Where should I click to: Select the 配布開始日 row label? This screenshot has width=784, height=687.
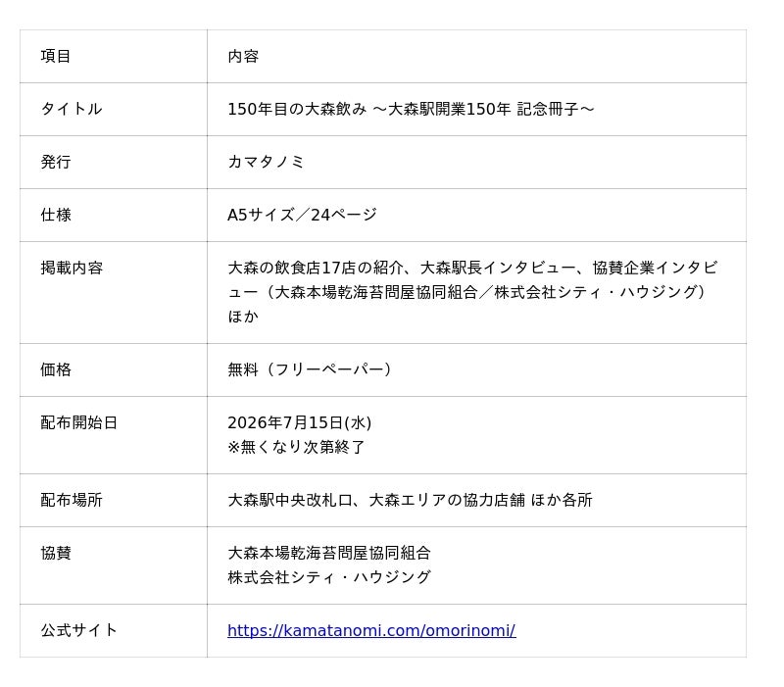(79, 423)
